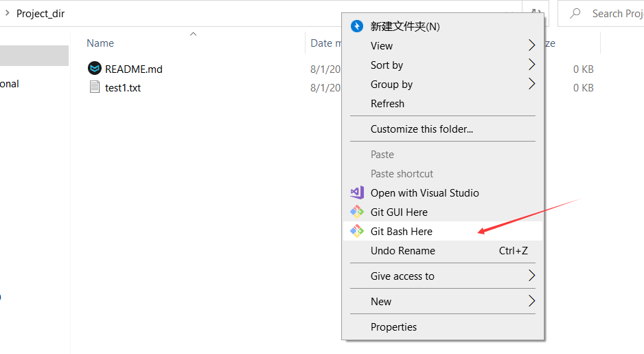Screen dimensions: 644x354
Task: Click the date cell of test1.txt
Action: 325,87
